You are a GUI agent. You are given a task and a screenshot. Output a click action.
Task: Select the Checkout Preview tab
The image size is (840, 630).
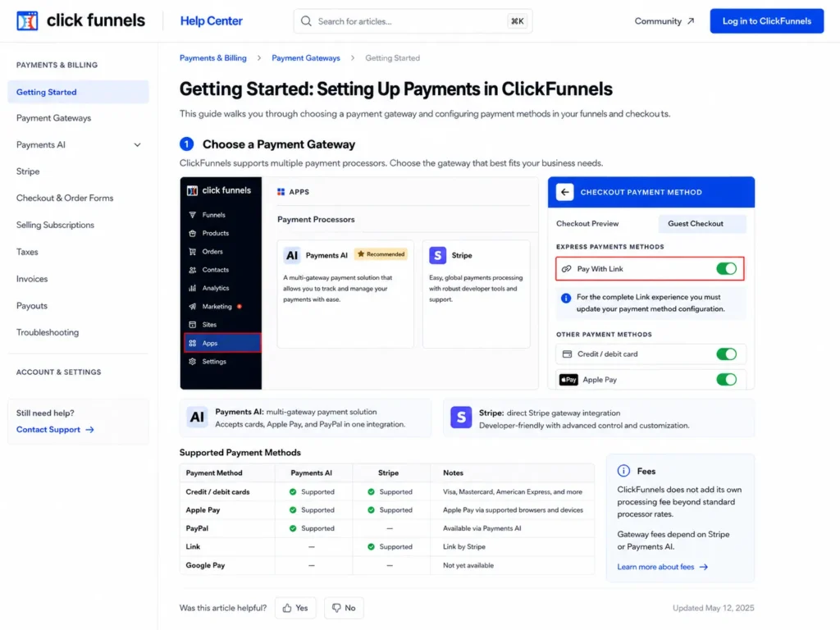click(x=587, y=224)
